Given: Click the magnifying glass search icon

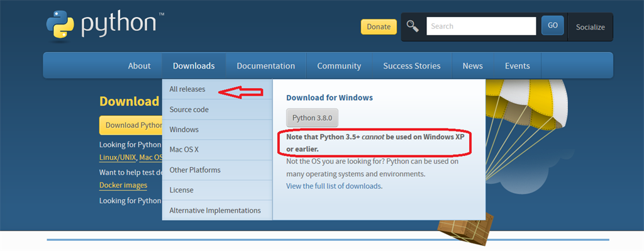Looking at the screenshot, I should (x=413, y=26).
